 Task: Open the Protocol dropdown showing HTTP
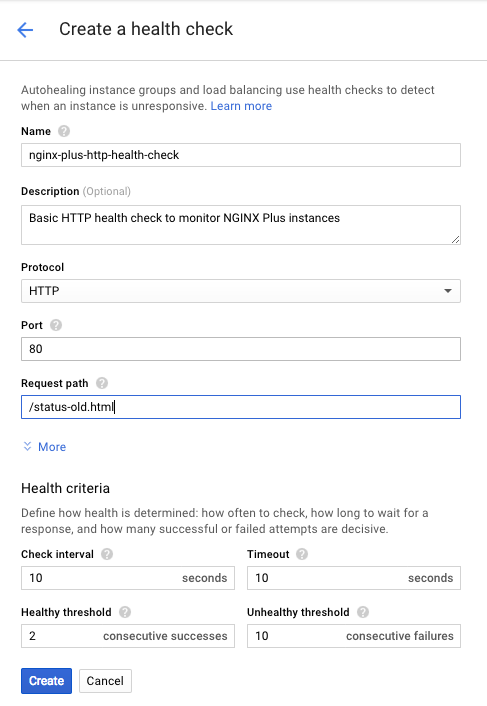pyautogui.click(x=241, y=291)
